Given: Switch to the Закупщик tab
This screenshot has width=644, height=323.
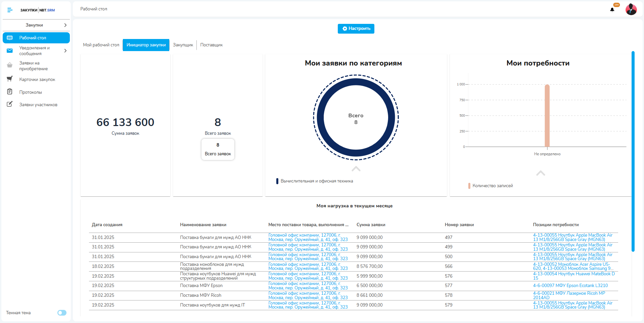Looking at the screenshot, I should click(183, 45).
